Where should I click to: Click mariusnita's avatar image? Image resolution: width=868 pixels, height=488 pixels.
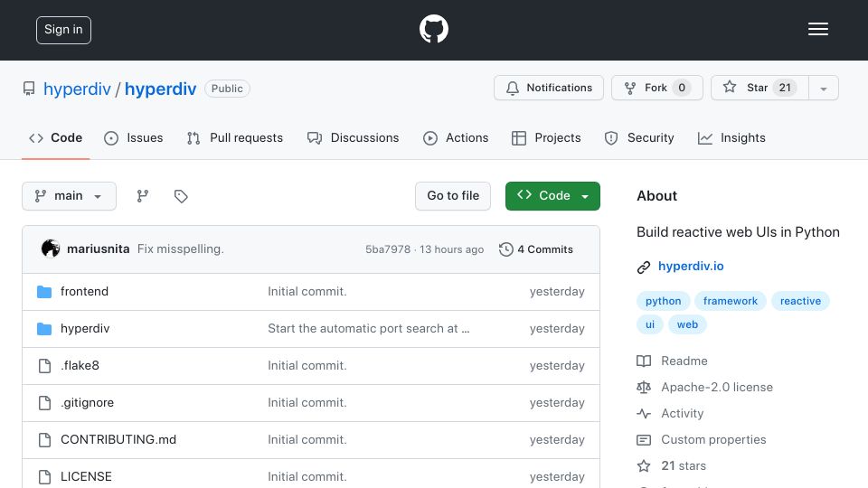tap(51, 249)
